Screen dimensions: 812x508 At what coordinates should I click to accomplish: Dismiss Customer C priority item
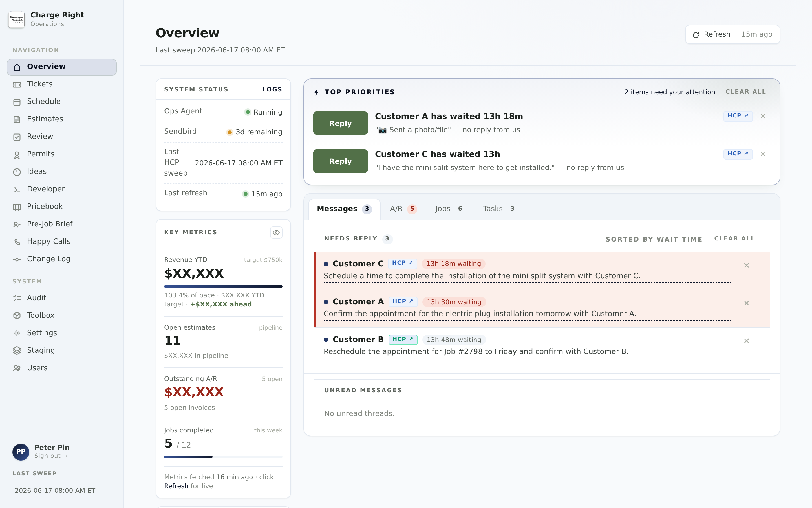tap(763, 154)
